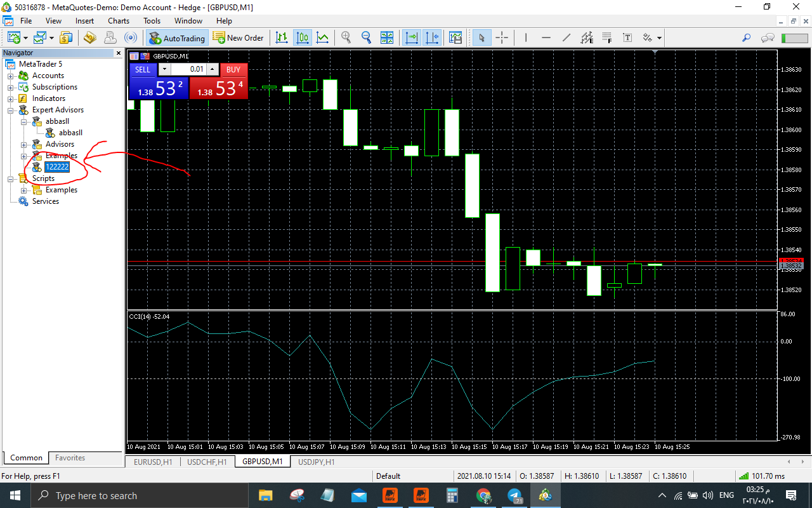Viewport: 812px width, 508px height.
Task: Open the chart templates toolbar icon
Action: coord(455,38)
